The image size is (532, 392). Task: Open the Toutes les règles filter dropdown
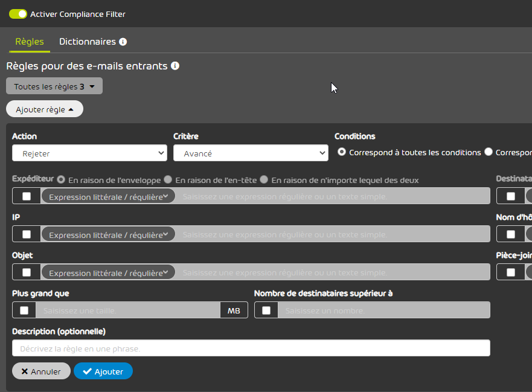(54, 86)
